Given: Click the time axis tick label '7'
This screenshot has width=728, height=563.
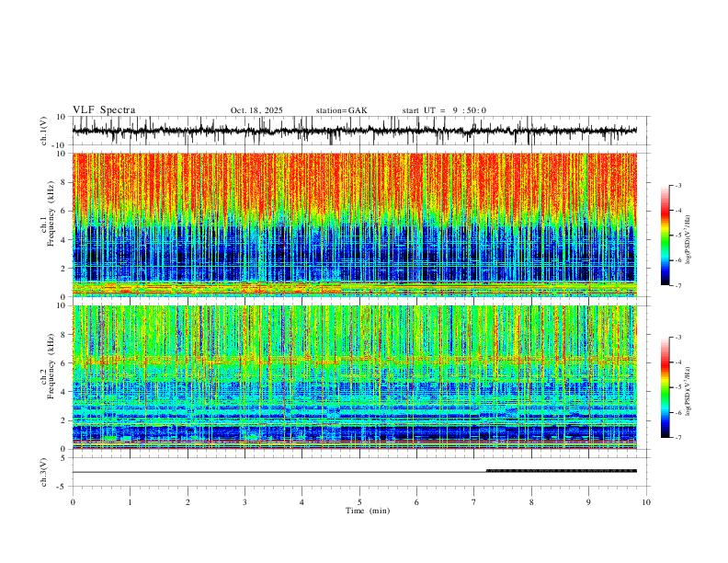Looking at the screenshot, I should (474, 502).
